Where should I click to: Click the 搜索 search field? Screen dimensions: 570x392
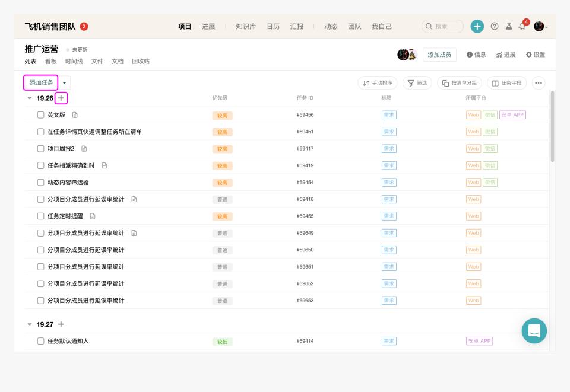pos(442,27)
